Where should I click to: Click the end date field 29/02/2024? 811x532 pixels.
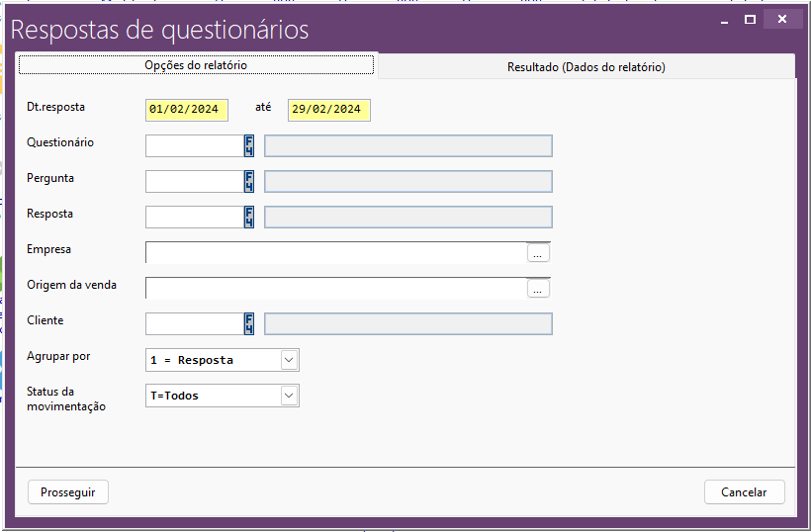[x=328, y=110]
